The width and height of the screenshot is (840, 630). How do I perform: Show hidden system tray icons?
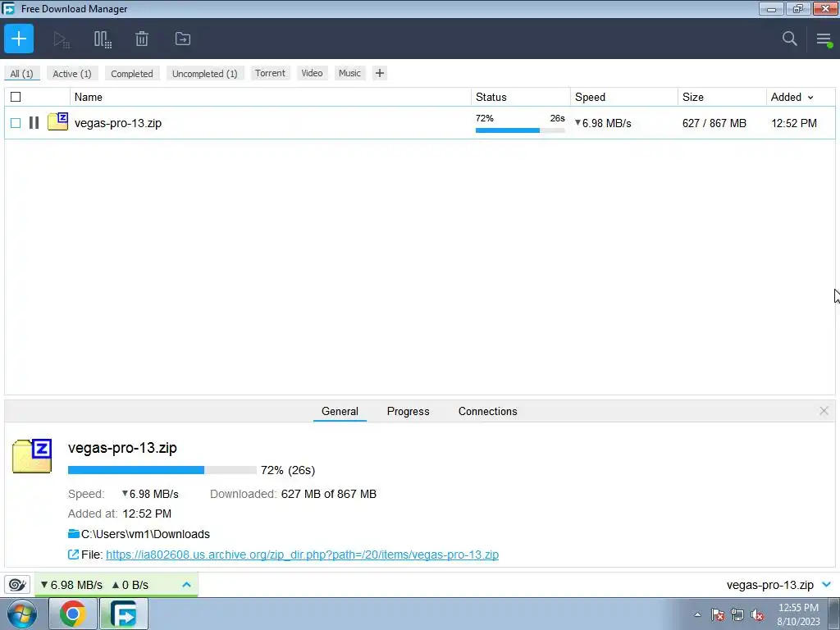click(x=697, y=614)
